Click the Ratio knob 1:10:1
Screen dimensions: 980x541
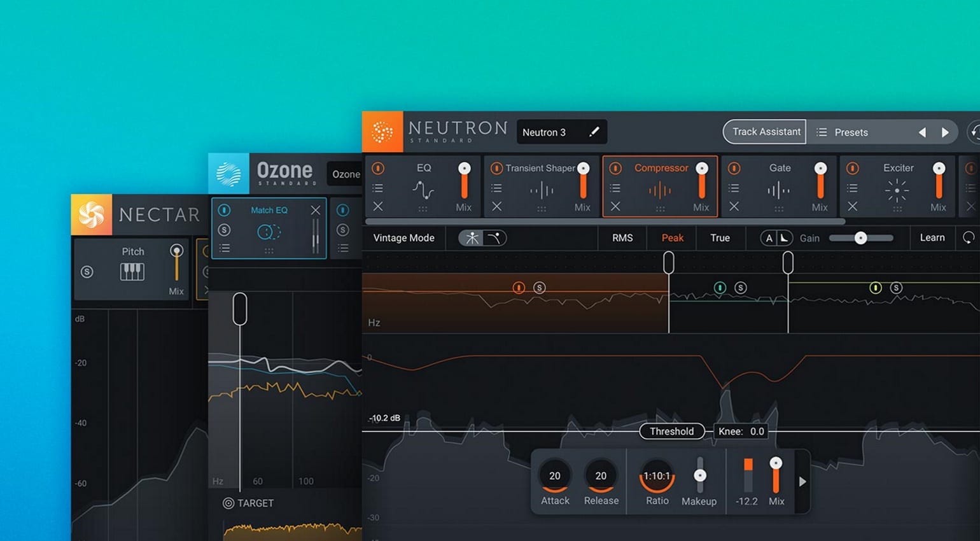tap(657, 476)
